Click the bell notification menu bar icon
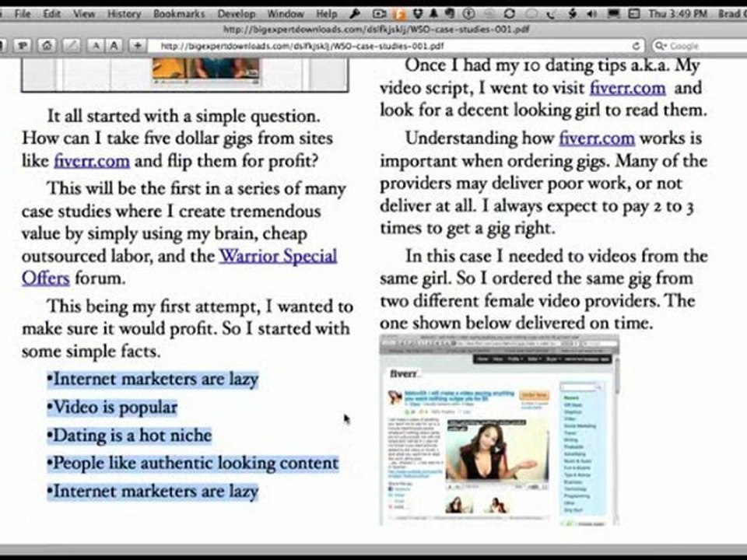 433,14
